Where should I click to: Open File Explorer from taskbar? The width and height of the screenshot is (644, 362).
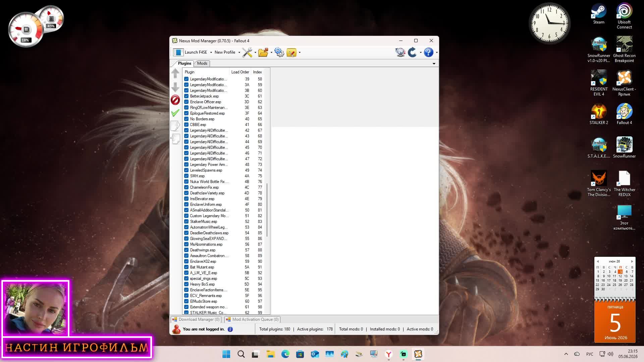click(271, 354)
